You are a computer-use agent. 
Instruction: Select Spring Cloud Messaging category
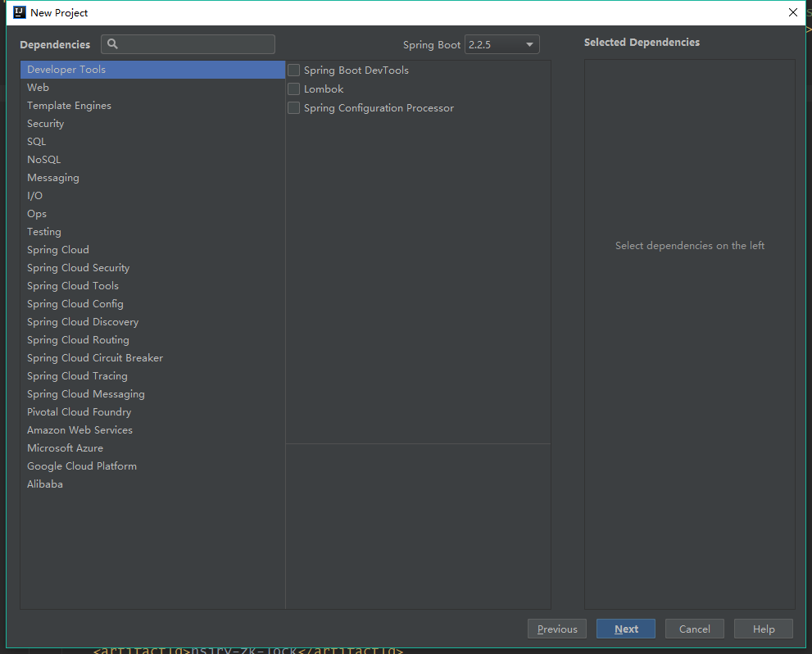(152, 394)
